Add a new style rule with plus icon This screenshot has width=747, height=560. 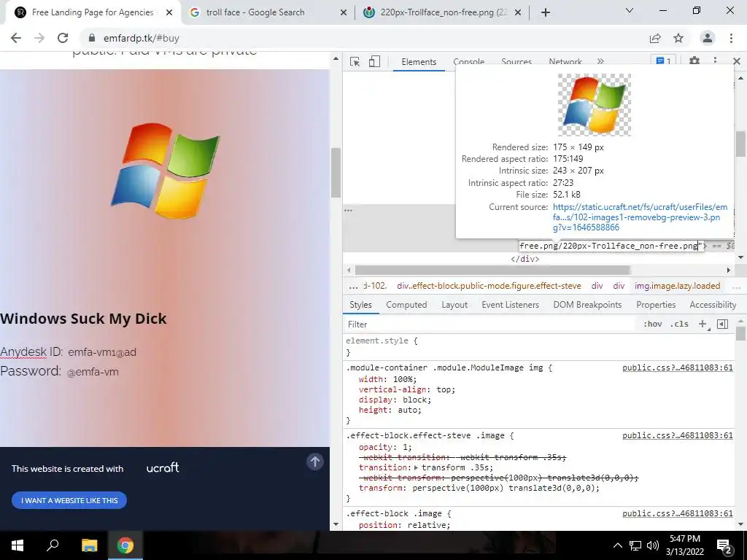[x=703, y=324]
